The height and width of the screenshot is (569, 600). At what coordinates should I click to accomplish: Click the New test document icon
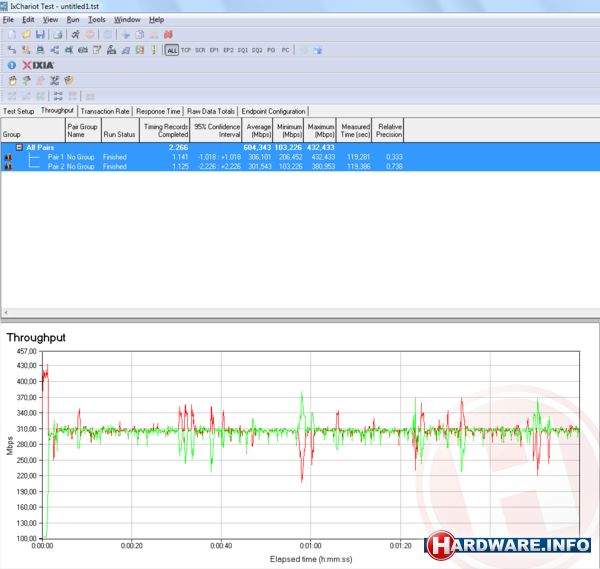(12, 35)
